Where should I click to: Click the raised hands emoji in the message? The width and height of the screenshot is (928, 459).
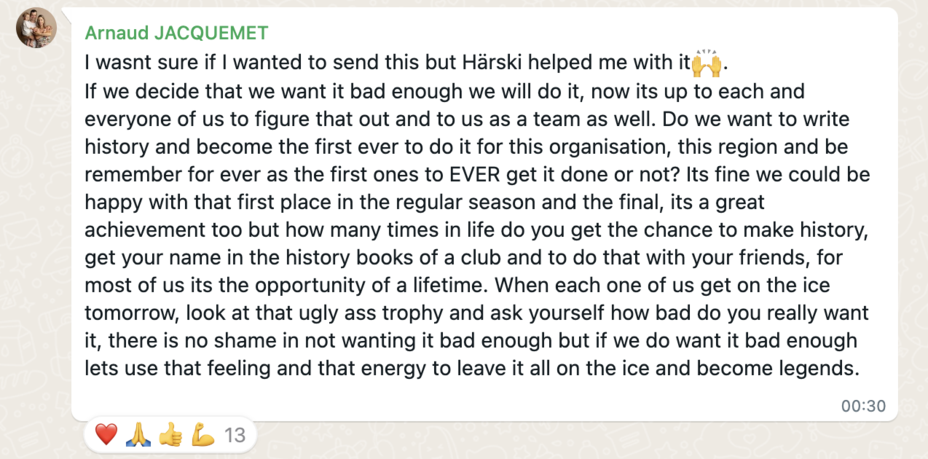tap(707, 63)
